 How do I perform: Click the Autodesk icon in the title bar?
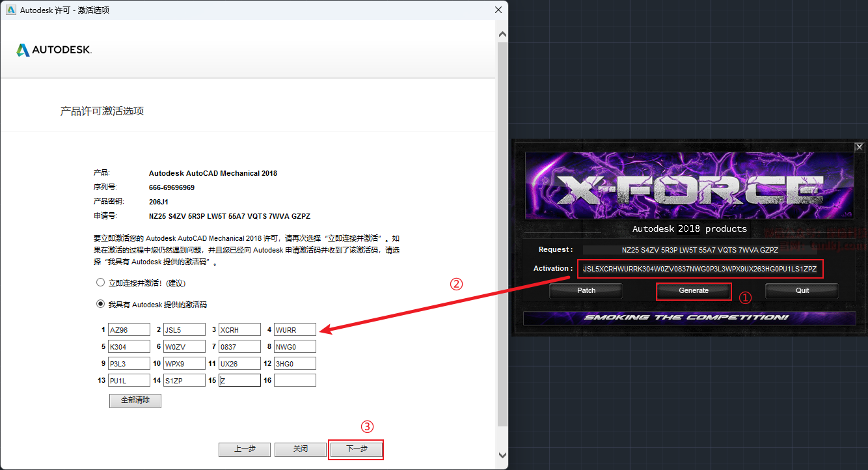pos(10,10)
